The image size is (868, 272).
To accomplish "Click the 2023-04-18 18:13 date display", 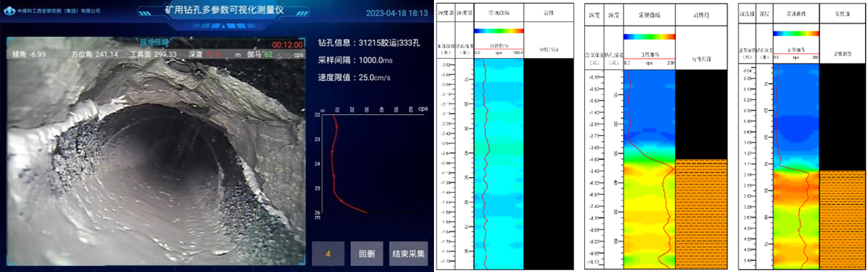I will click(x=398, y=12).
